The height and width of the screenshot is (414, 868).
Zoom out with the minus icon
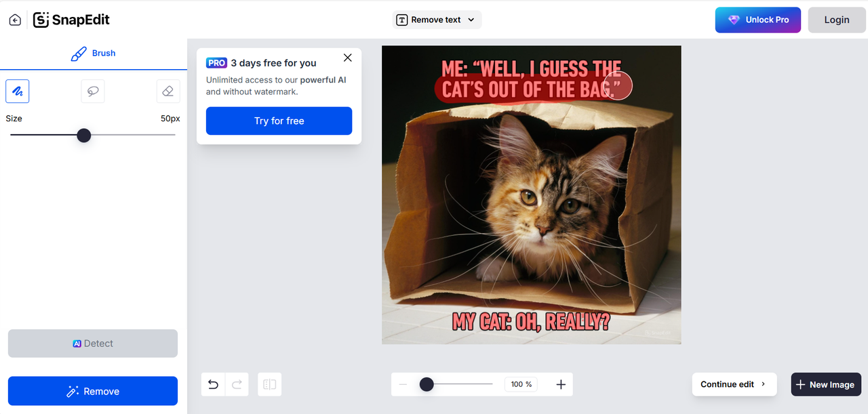tap(403, 384)
